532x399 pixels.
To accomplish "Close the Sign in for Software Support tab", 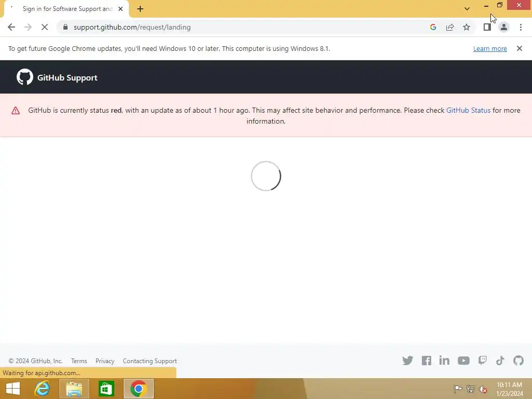I will click(x=121, y=9).
